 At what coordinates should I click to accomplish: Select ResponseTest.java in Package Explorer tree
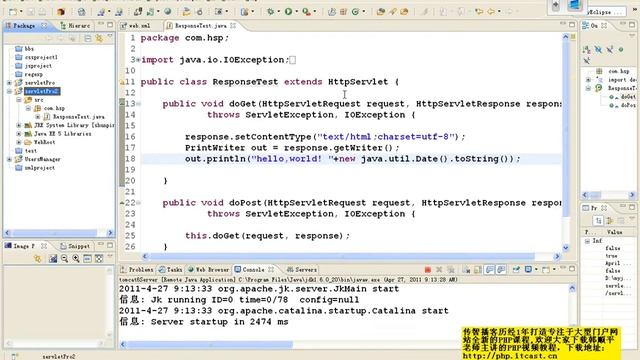coord(78,117)
